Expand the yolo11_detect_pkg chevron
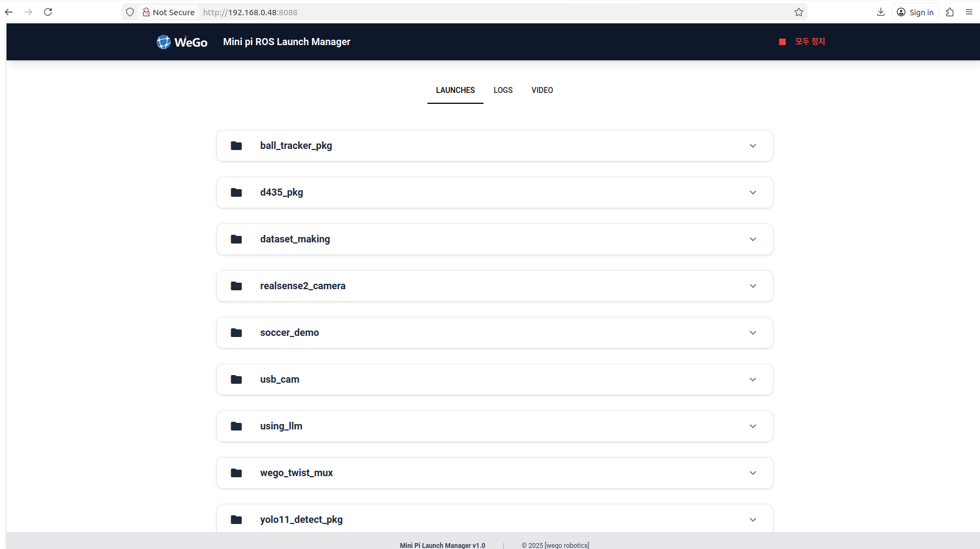This screenshot has width=980, height=549. point(753,520)
